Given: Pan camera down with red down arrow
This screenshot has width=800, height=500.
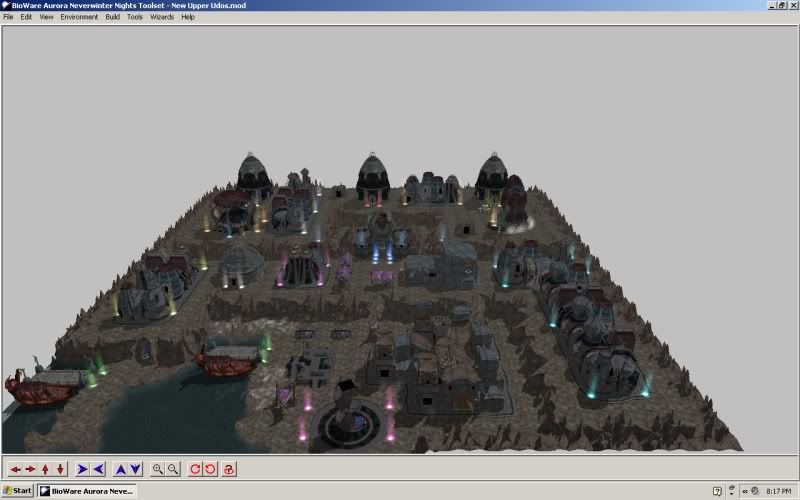Looking at the screenshot, I should [60, 469].
